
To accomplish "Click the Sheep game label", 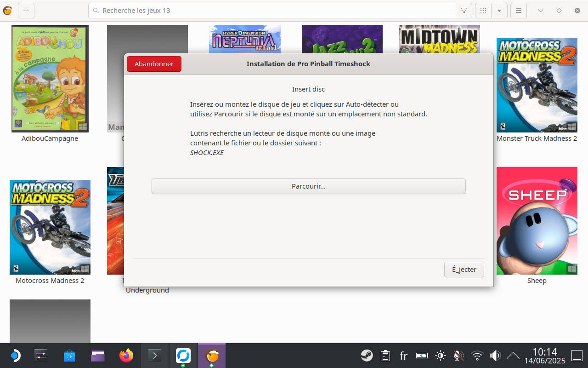I will click(x=537, y=281).
